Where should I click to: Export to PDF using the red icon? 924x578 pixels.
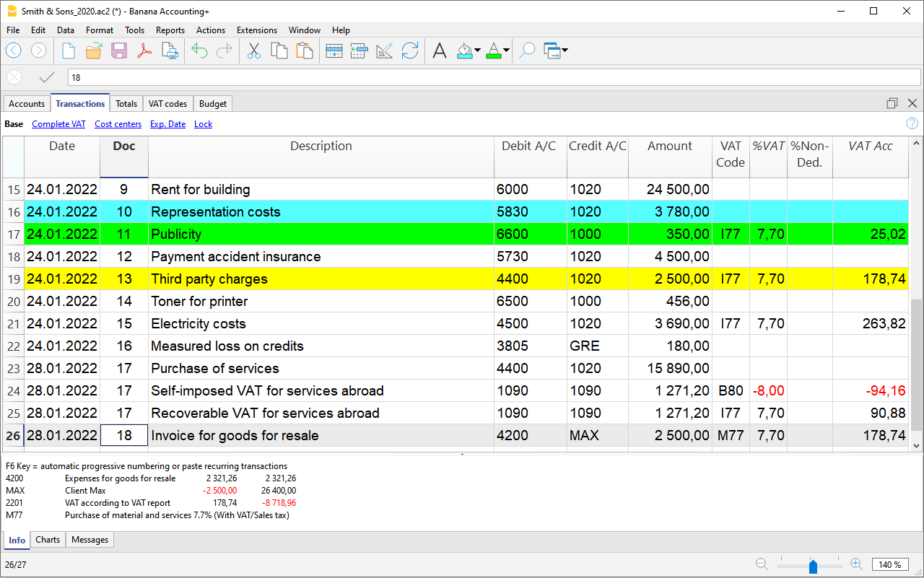[144, 51]
